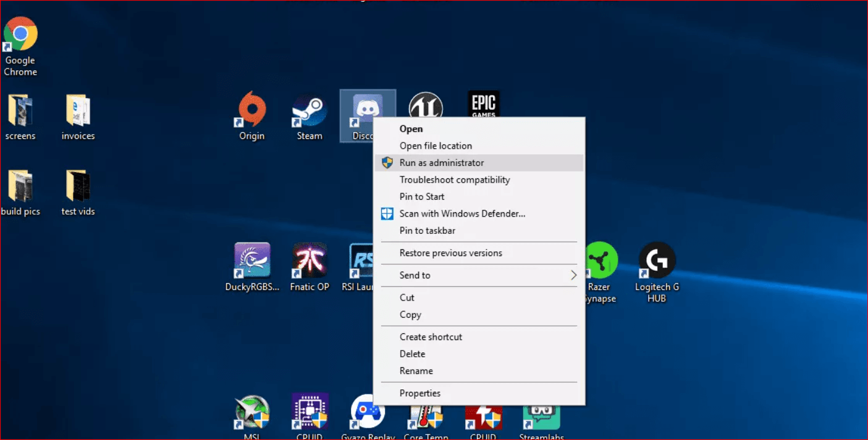The width and height of the screenshot is (868, 440).
Task: Select the MSI Afterburner shortcut icon
Action: [251, 412]
